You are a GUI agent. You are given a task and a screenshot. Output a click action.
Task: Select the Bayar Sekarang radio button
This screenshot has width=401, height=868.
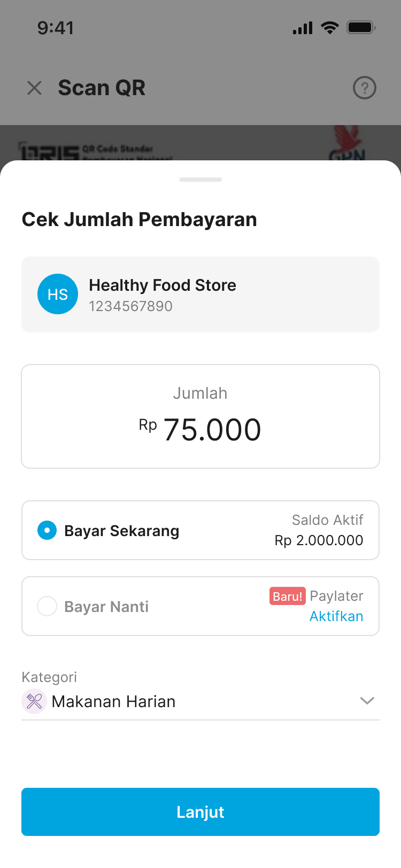(x=47, y=530)
